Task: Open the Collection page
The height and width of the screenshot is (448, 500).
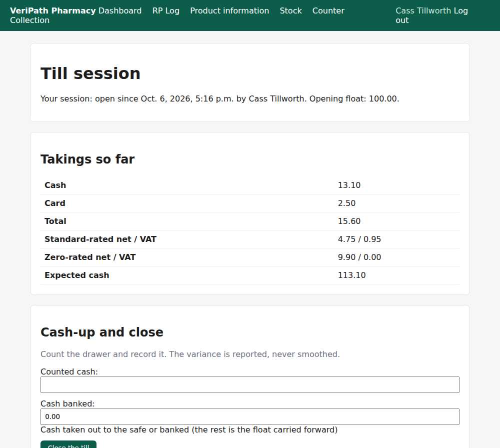Action: click(x=29, y=20)
